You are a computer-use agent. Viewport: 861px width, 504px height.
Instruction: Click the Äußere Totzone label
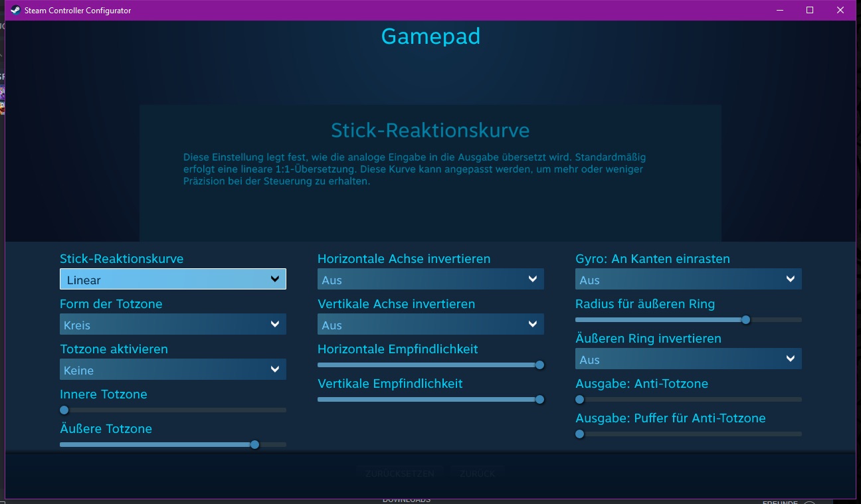tap(106, 428)
